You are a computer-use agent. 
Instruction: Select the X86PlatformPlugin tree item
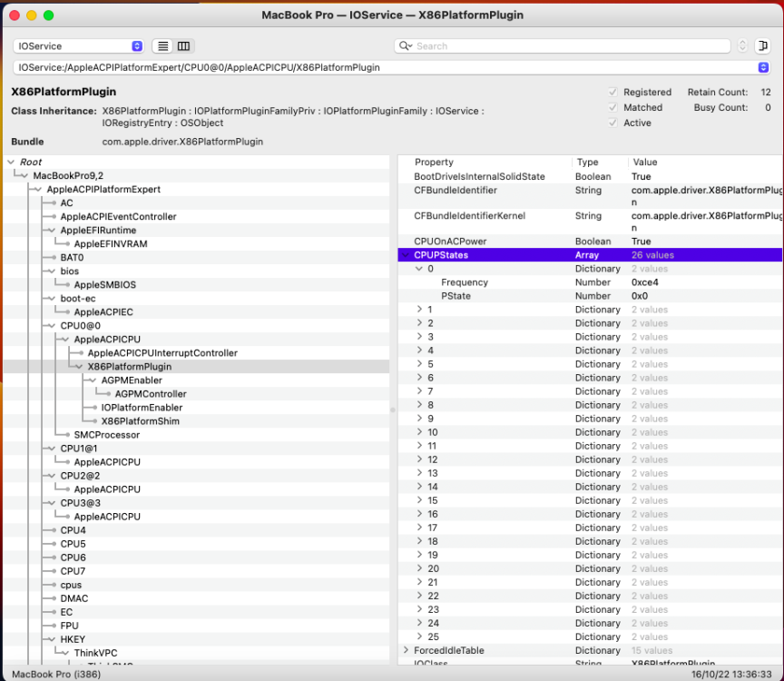click(x=130, y=367)
